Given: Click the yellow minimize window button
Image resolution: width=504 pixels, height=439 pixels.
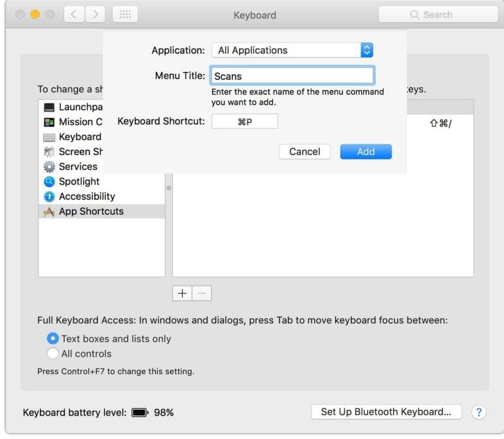Looking at the screenshot, I should click(35, 14).
